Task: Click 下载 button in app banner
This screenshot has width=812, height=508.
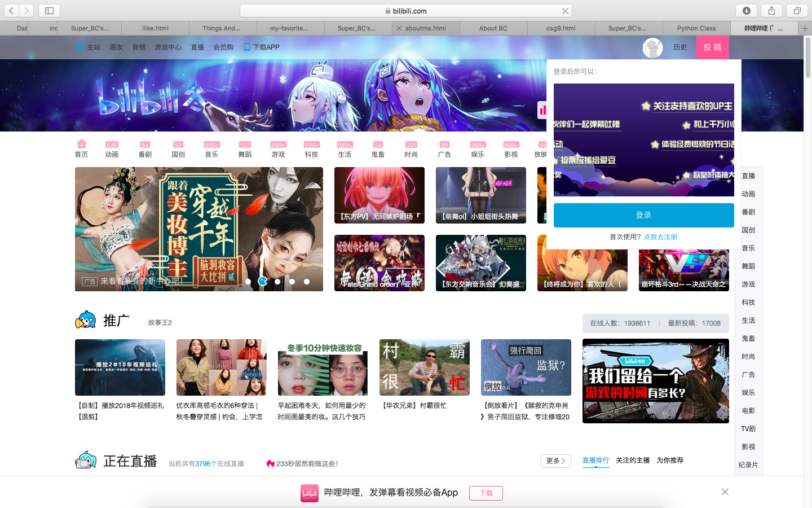Action: pyautogui.click(x=486, y=493)
